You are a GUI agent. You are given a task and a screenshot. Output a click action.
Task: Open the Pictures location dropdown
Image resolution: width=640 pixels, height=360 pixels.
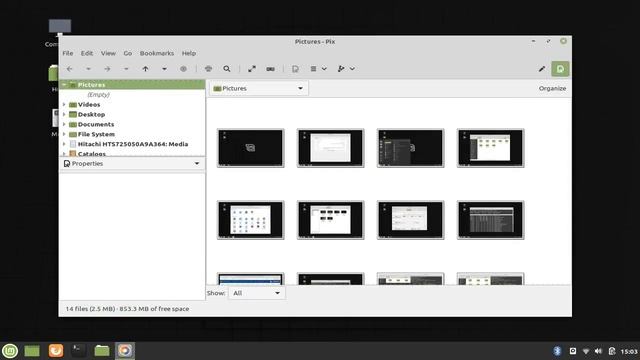click(x=259, y=88)
